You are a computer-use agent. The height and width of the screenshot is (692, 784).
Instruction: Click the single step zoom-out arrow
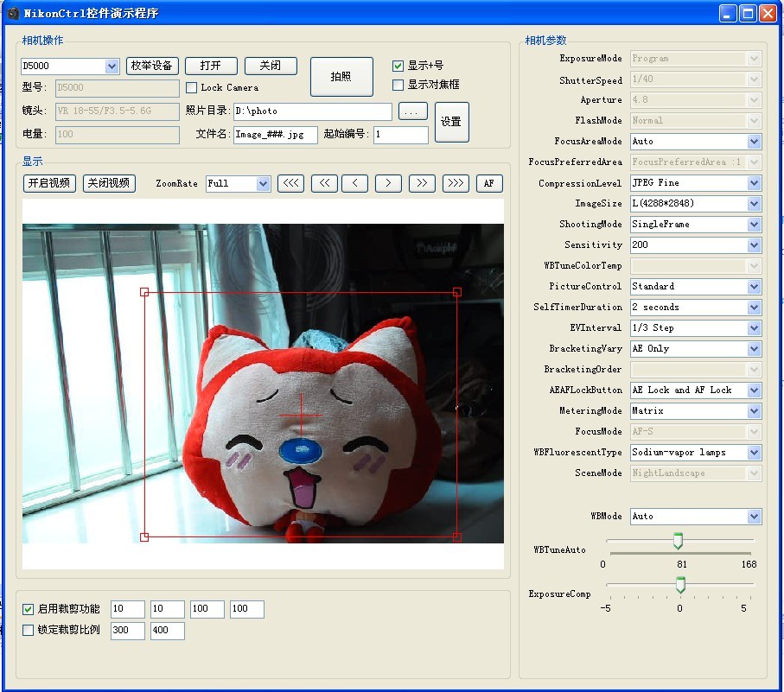click(354, 183)
